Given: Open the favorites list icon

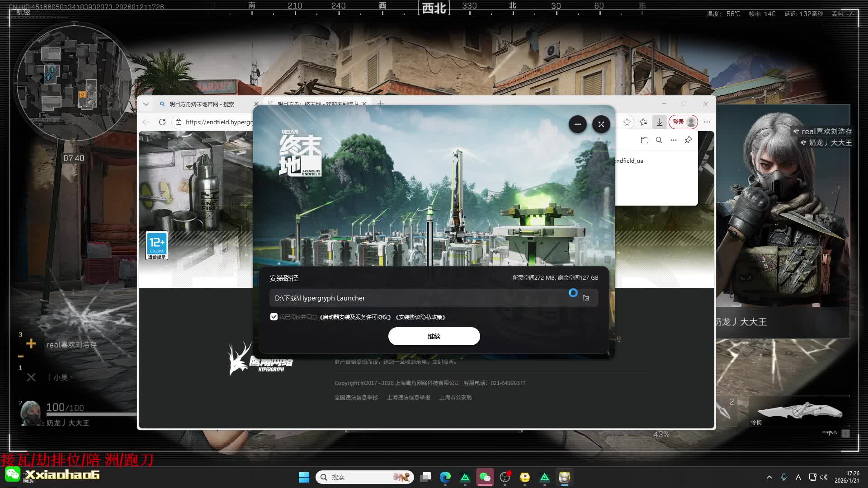Looking at the screenshot, I should [643, 122].
